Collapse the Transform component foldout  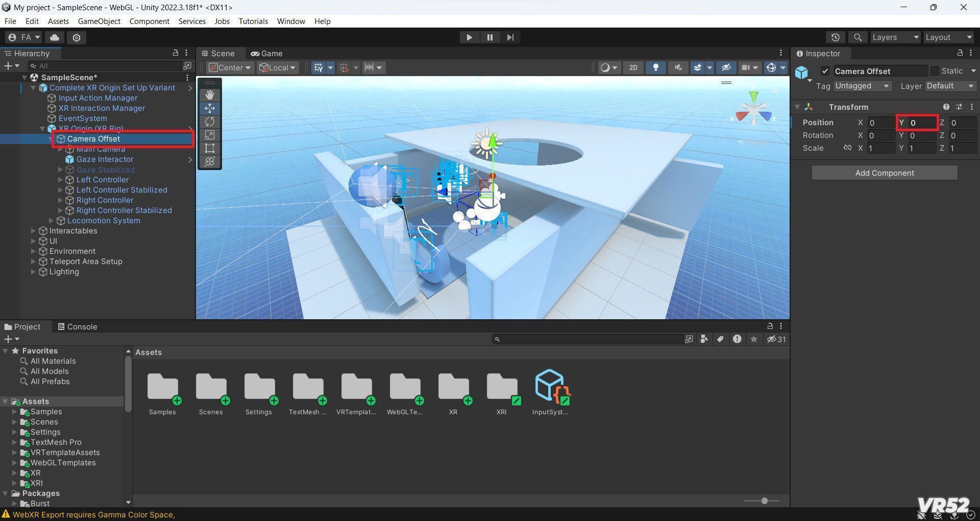tap(797, 107)
